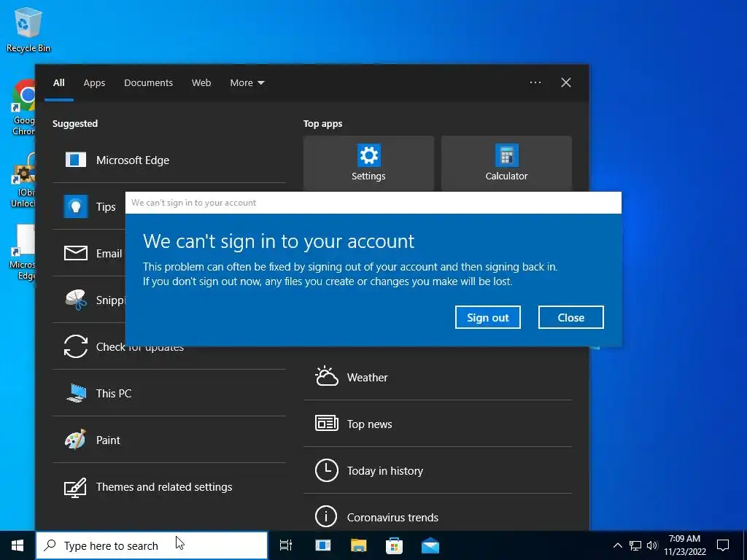Screen dimensions: 747x560
Task: Open the Recycle Bin desktop icon
Action: coord(28,29)
